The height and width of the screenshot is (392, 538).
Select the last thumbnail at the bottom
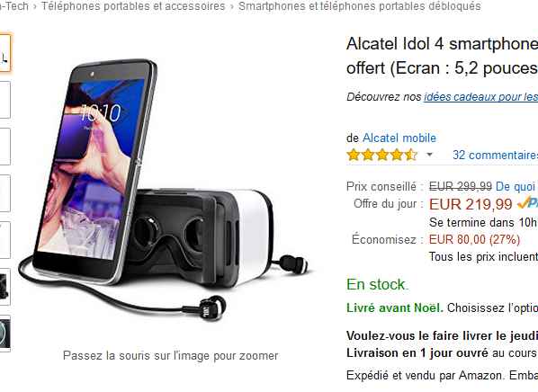pos(4,334)
